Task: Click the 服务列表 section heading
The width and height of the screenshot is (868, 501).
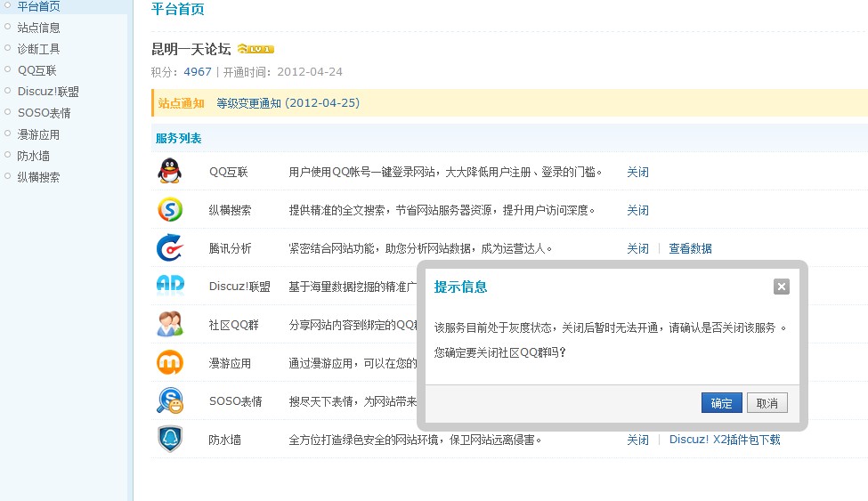Action: (178, 139)
